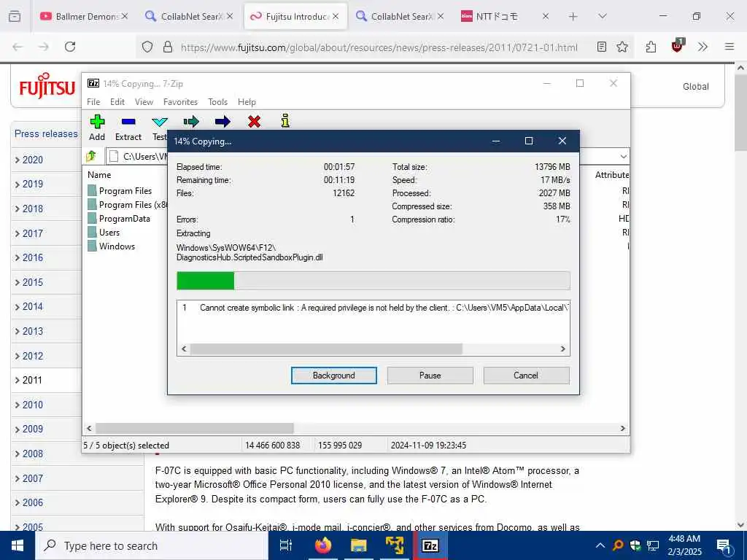
Task: Reload the page in Firefox
Action: [x=70, y=47]
